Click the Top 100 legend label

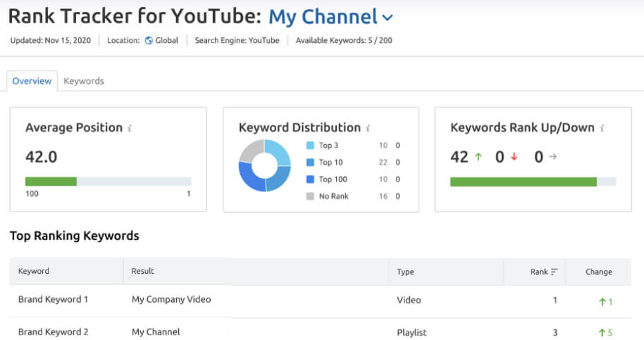pos(333,179)
